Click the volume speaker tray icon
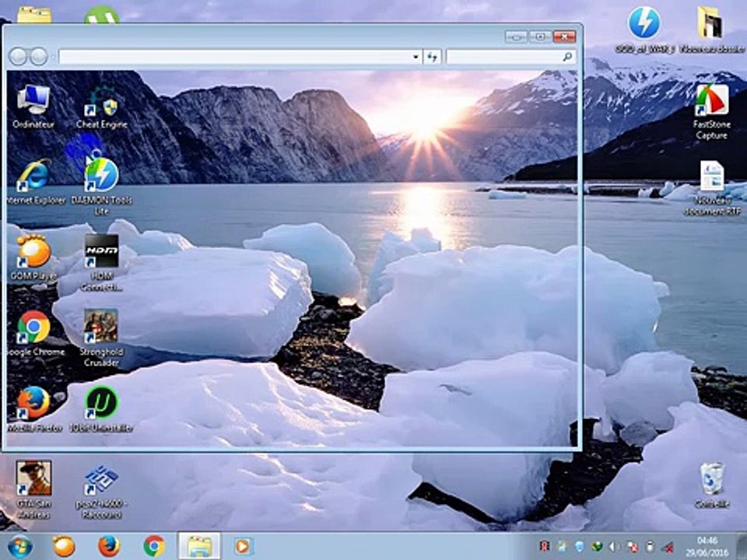The height and width of the screenshot is (560, 747). point(615,547)
